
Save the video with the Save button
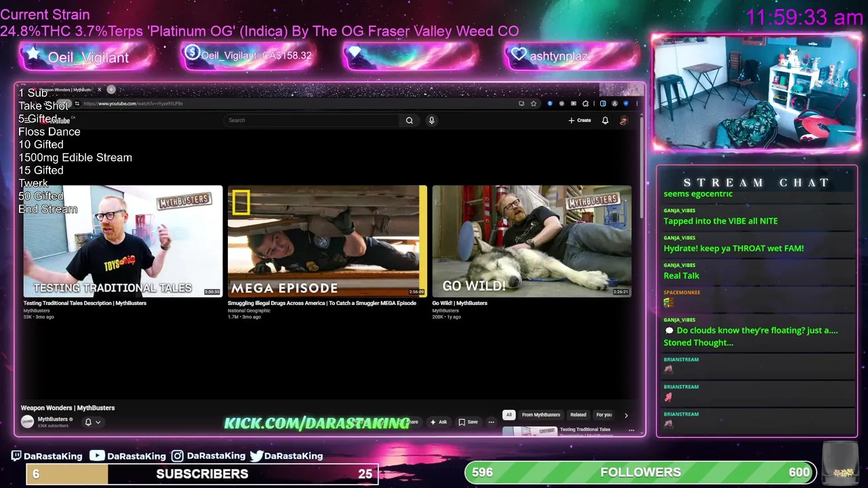(x=468, y=422)
